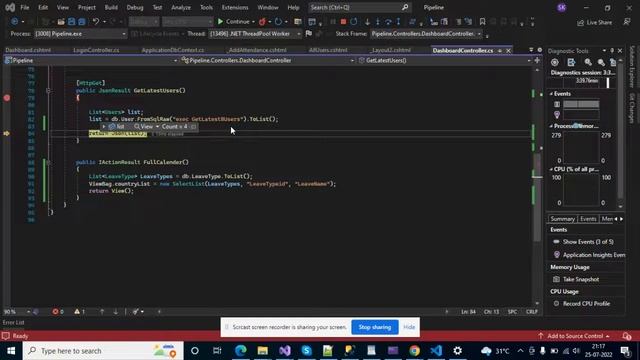640x360 pixels.
Task: Click the Hot Reload flame icon
Action: coord(262,22)
